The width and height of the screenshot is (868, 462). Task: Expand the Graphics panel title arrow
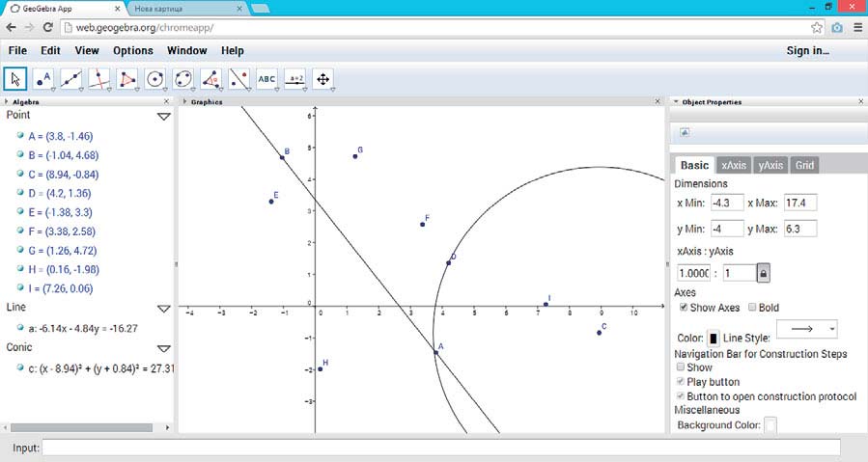pyautogui.click(x=184, y=102)
